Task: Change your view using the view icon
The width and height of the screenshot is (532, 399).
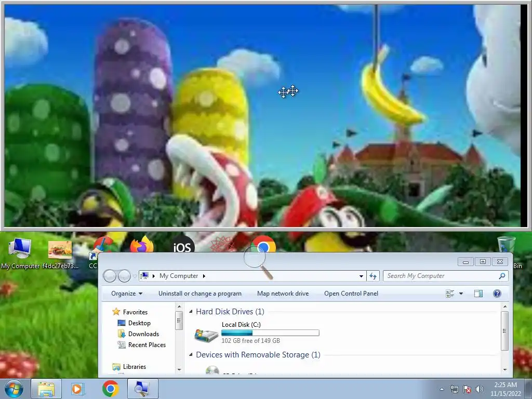Action: (x=450, y=294)
